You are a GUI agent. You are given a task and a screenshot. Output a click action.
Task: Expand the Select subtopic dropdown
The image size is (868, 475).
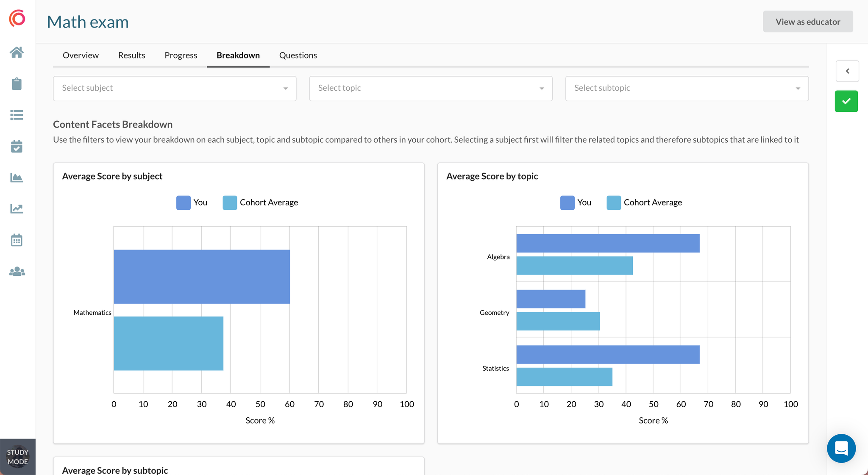[x=687, y=89]
